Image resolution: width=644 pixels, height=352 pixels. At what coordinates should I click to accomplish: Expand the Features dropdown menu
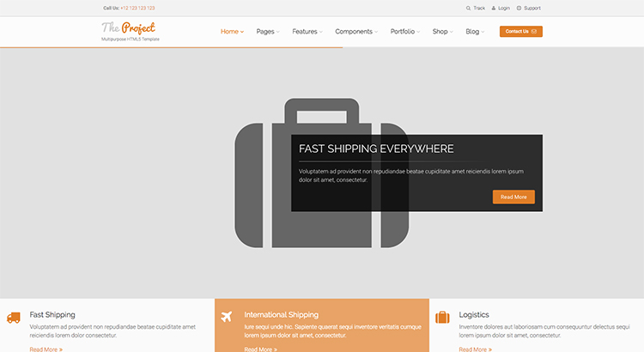307,32
